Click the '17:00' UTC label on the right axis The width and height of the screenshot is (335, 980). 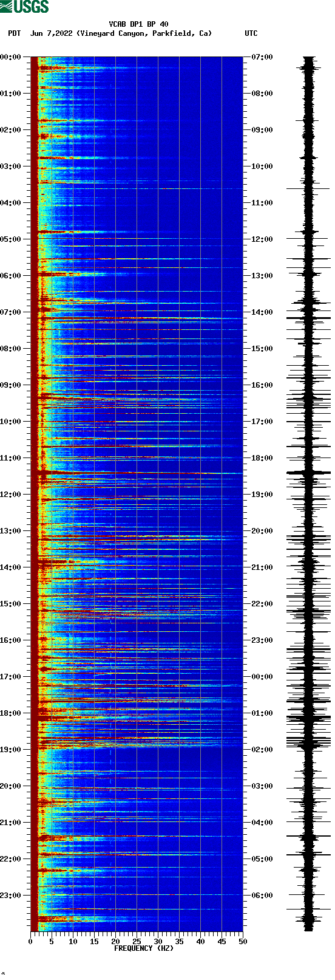262,422
